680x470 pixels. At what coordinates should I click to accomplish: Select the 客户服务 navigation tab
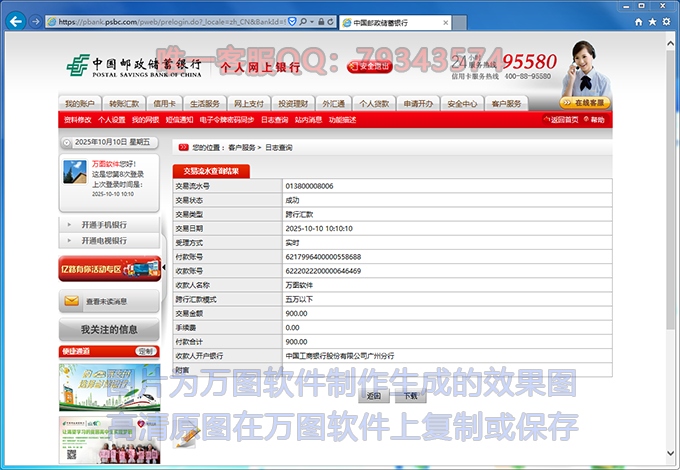506,104
